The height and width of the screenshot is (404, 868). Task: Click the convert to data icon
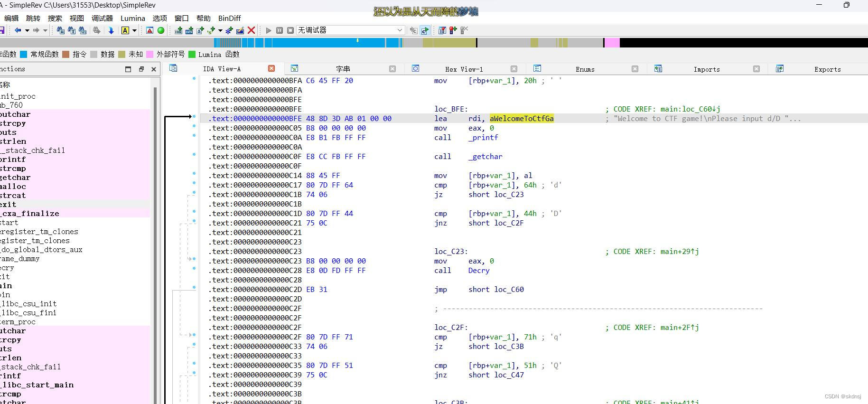pos(189,30)
